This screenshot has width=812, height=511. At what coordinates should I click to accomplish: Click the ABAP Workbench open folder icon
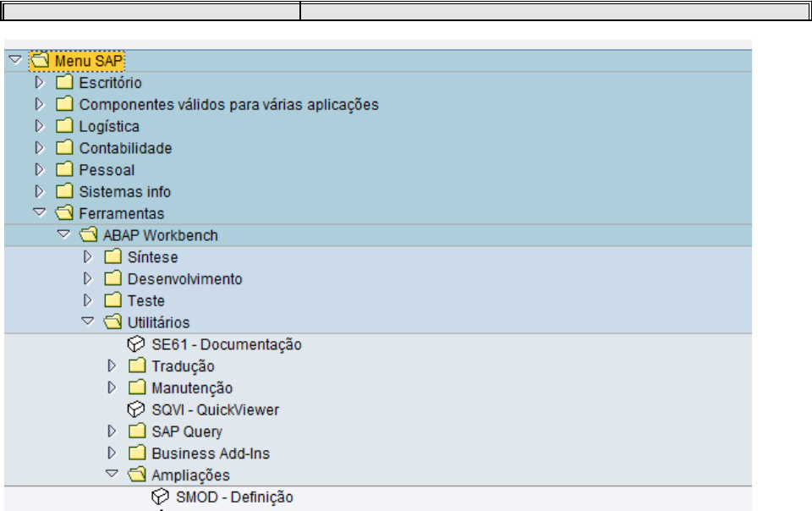(88, 235)
